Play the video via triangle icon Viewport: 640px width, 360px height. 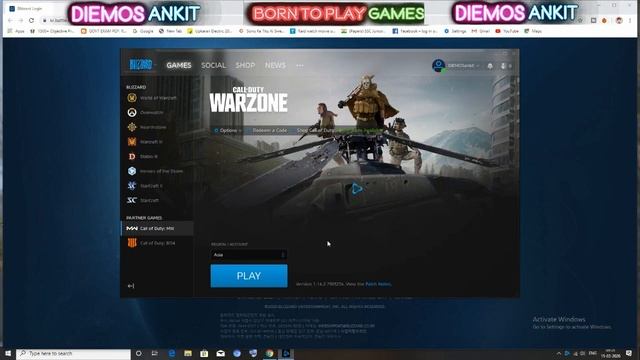coord(357,189)
